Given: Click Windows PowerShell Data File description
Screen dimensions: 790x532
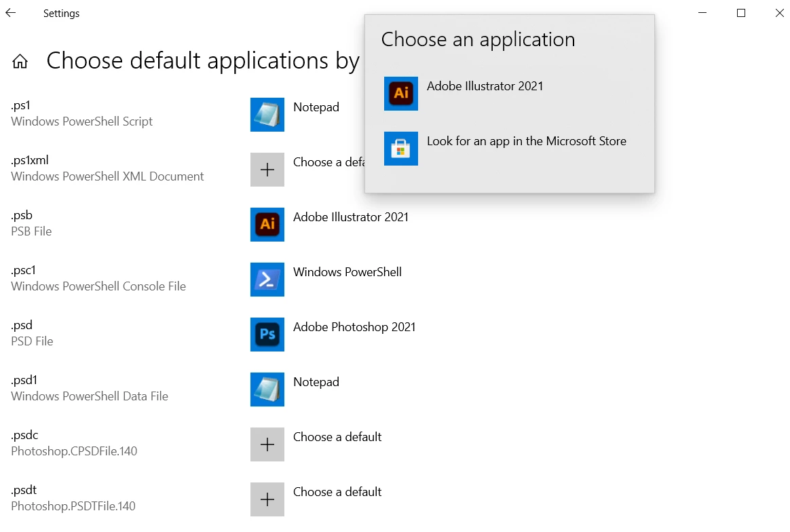Looking at the screenshot, I should 90,396.
